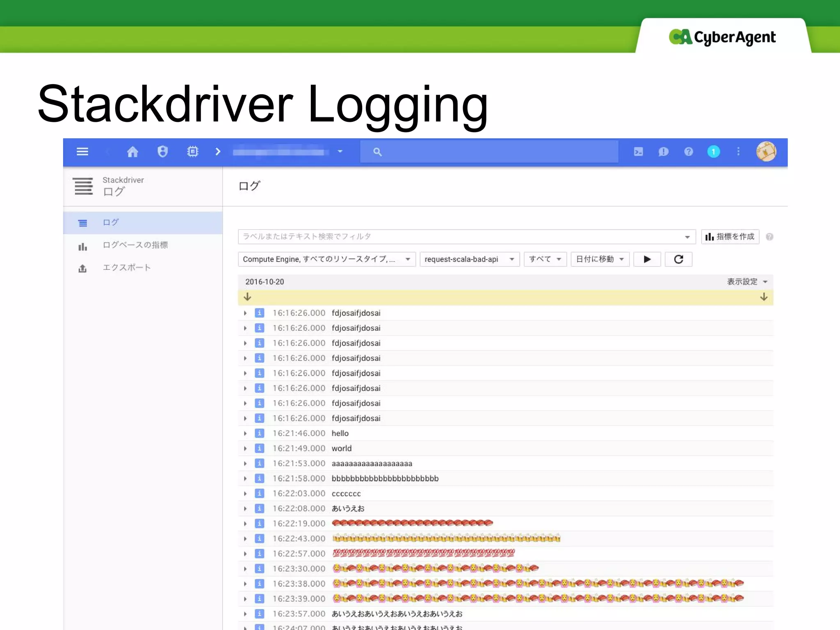
Task: Click the CyberAgent logo
Action: (722, 37)
